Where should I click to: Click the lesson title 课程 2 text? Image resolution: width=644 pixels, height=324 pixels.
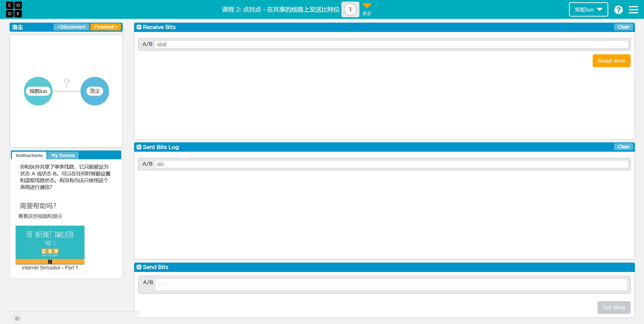(x=281, y=10)
